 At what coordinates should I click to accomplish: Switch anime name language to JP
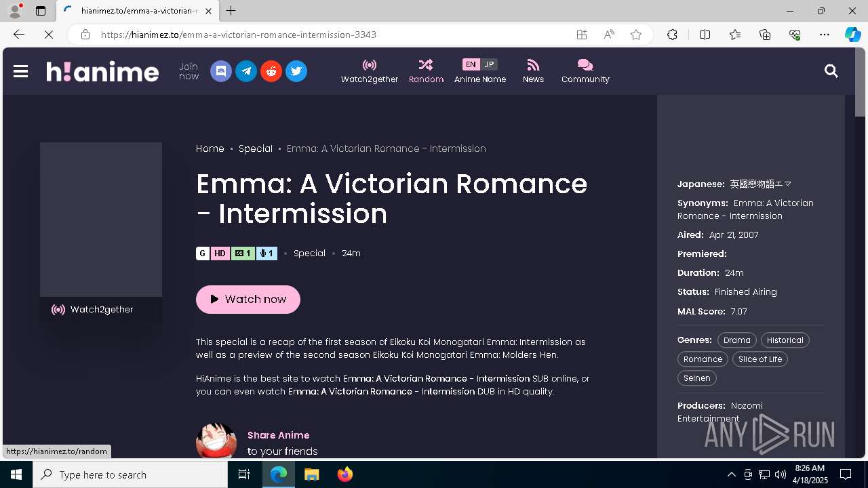[489, 64]
